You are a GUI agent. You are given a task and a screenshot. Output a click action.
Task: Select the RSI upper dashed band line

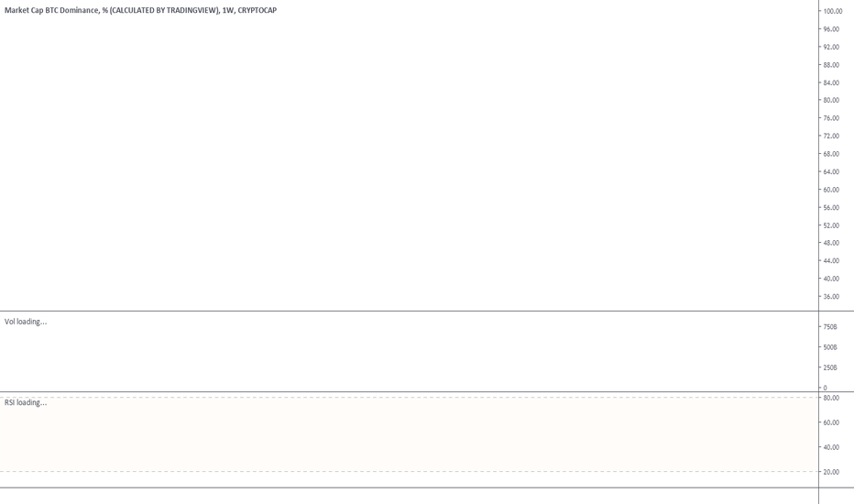409,397
